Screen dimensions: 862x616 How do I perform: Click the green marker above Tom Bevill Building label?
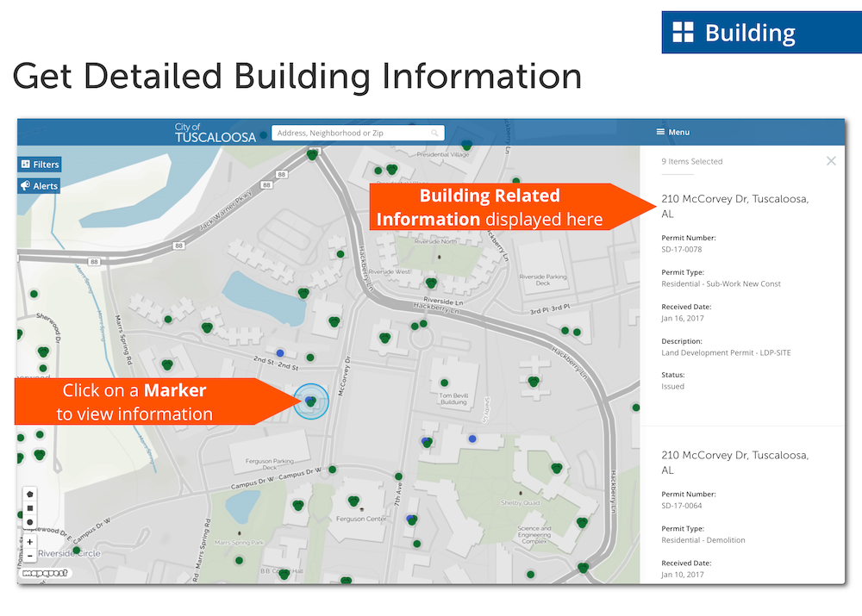tap(444, 383)
